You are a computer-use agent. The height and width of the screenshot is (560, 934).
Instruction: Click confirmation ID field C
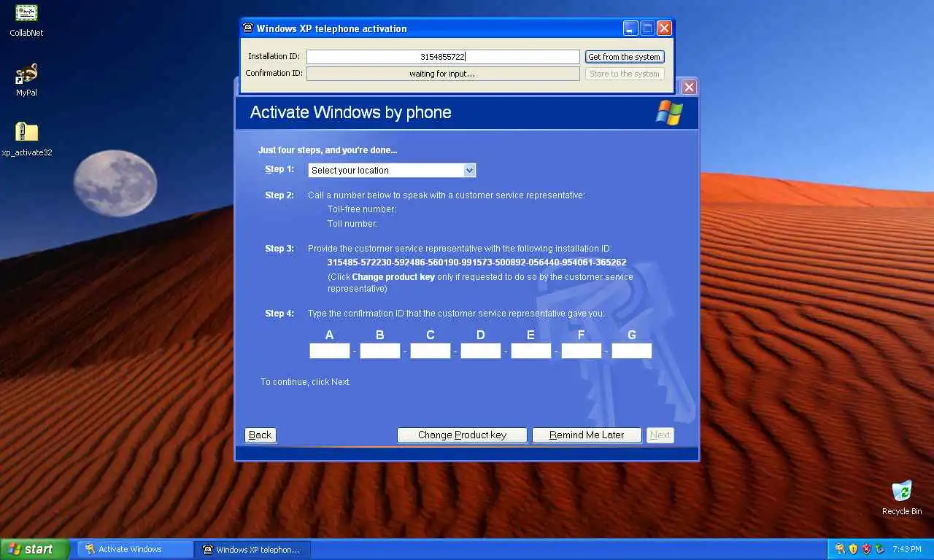point(431,351)
